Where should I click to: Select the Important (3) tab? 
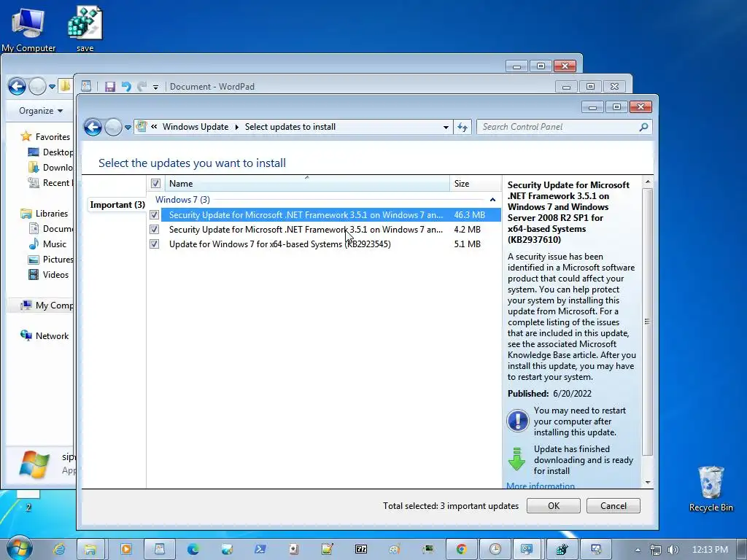click(x=117, y=205)
